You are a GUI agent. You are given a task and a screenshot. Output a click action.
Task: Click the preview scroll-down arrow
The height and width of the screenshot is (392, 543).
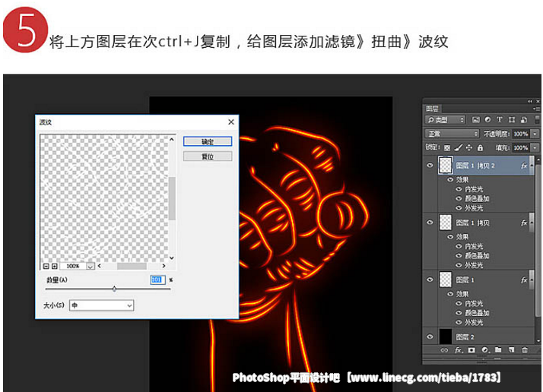pos(172,258)
